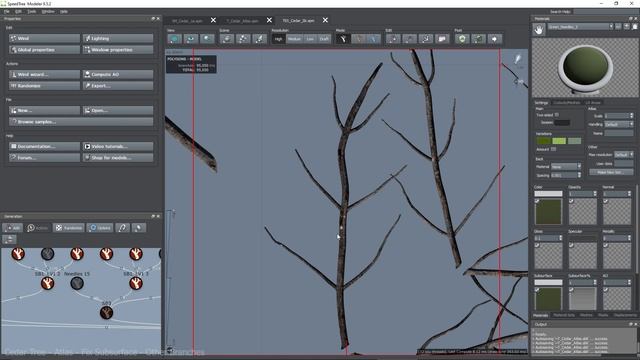Toggle the Subsurface map checkbox

pos(537,290)
